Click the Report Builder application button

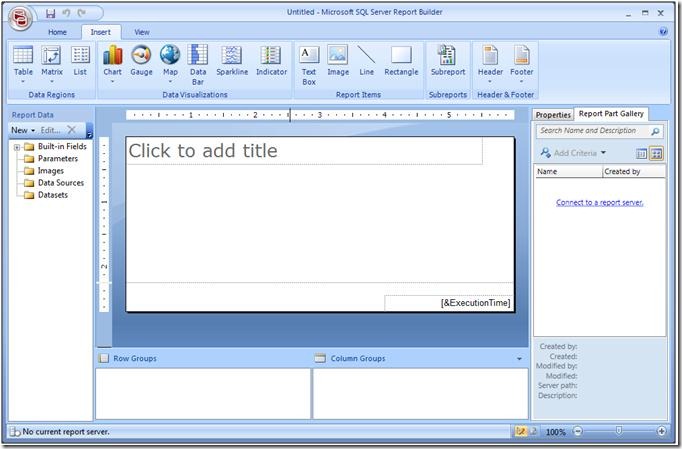(x=20, y=18)
